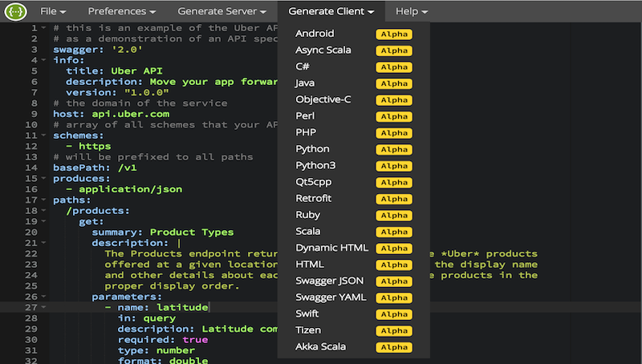Click line number 27 in the gutter
This screenshot has height=364, width=642.
tap(30, 307)
